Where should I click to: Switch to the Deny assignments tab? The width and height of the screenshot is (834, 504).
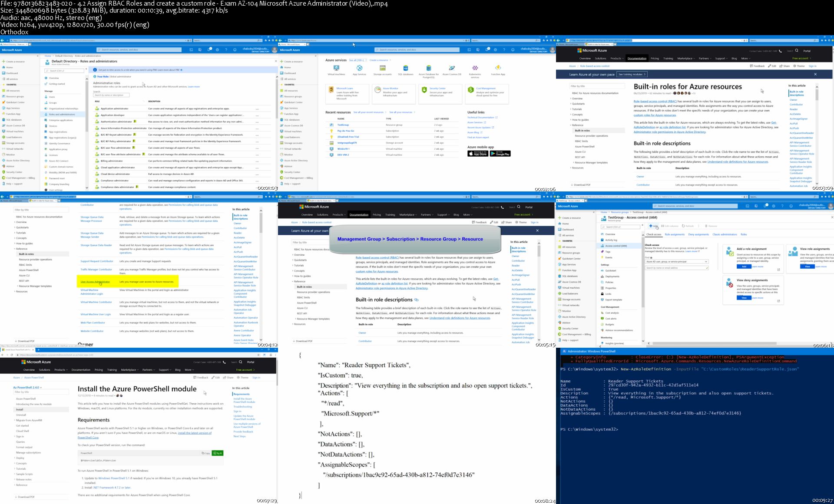[x=698, y=234]
